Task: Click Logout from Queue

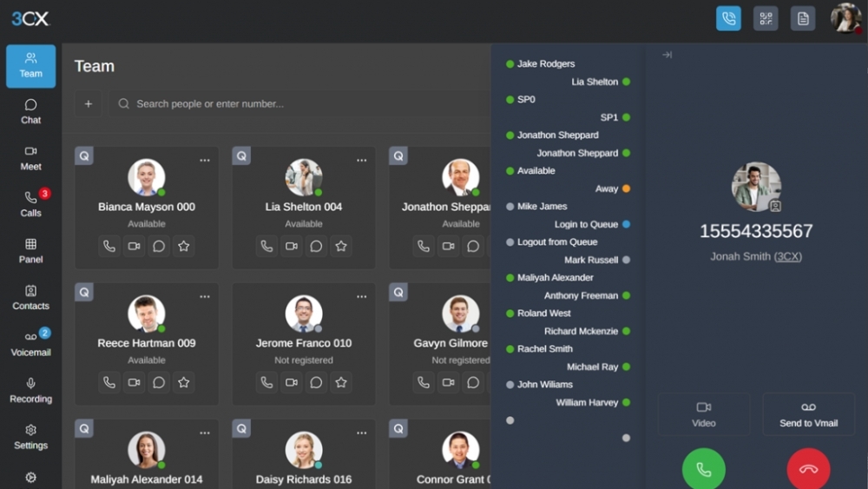Action: (x=552, y=242)
